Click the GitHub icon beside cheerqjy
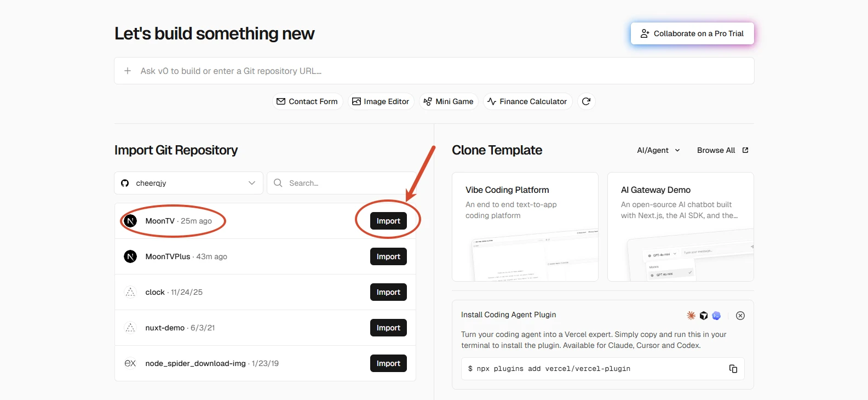This screenshot has height=400, width=868. click(125, 183)
